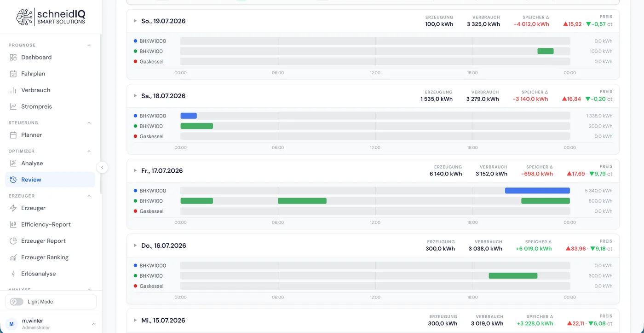Collapse the PROGNOSE sidebar section
Screen dimensions: 644x333
pyautogui.click(x=89, y=45)
